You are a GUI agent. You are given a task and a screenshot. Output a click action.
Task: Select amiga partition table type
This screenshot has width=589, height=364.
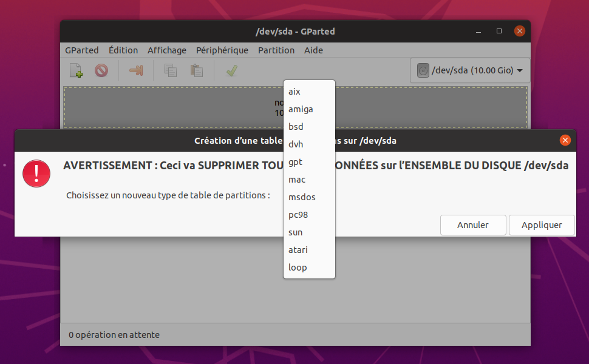(x=309, y=109)
